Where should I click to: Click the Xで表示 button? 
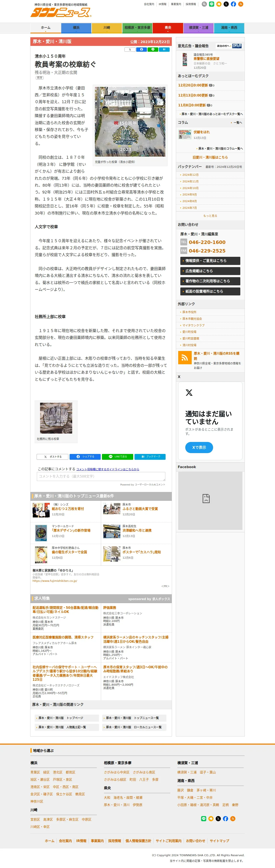pos(199,448)
